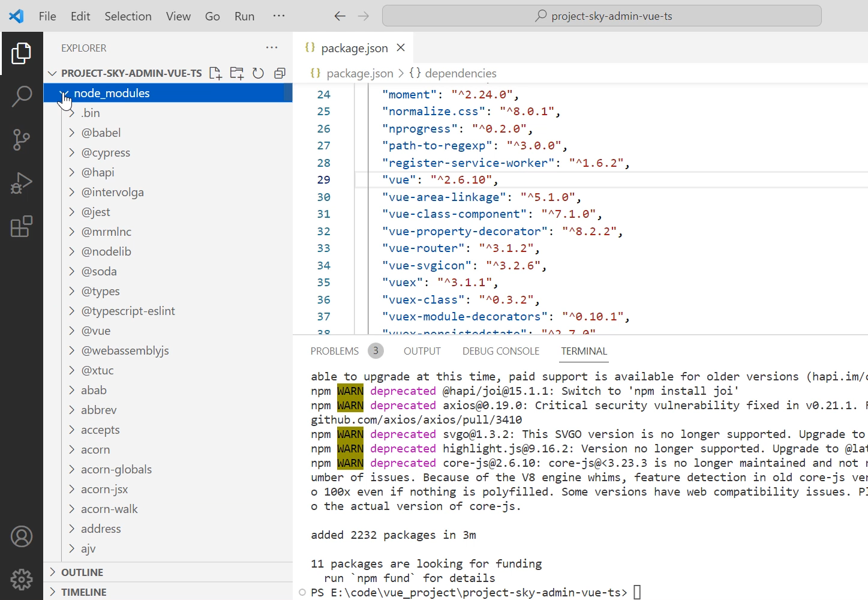868x600 pixels.
Task: Open the Extensions view
Action: (22, 227)
